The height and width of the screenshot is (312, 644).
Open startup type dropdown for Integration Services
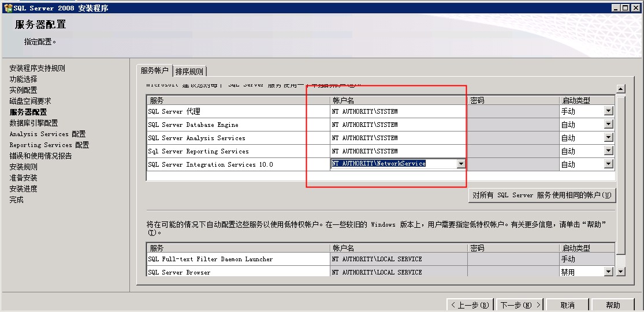click(x=609, y=164)
